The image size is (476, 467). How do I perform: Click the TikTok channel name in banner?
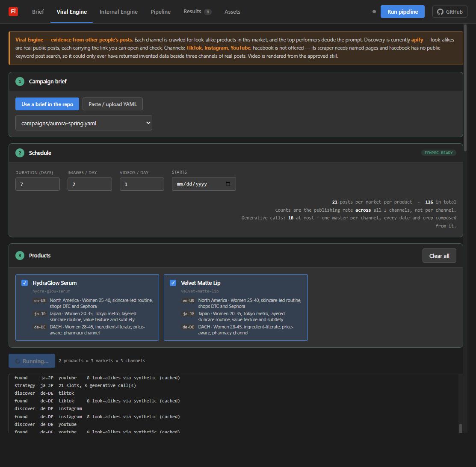pos(194,48)
